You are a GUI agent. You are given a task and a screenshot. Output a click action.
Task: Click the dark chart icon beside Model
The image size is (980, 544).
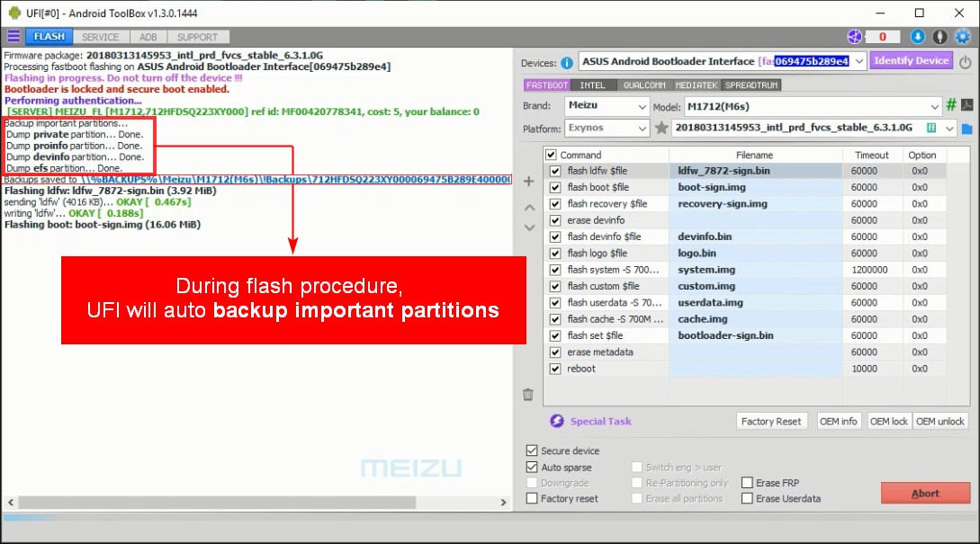click(967, 105)
